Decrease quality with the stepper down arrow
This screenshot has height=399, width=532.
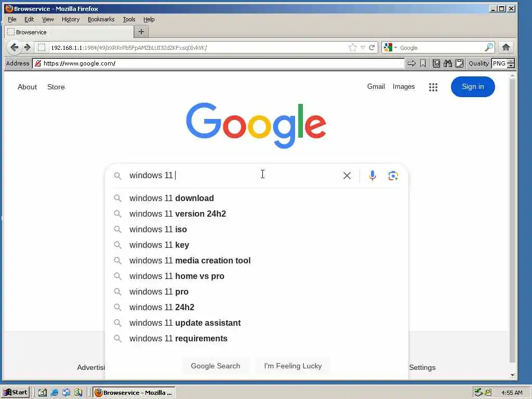pyautogui.click(x=511, y=66)
